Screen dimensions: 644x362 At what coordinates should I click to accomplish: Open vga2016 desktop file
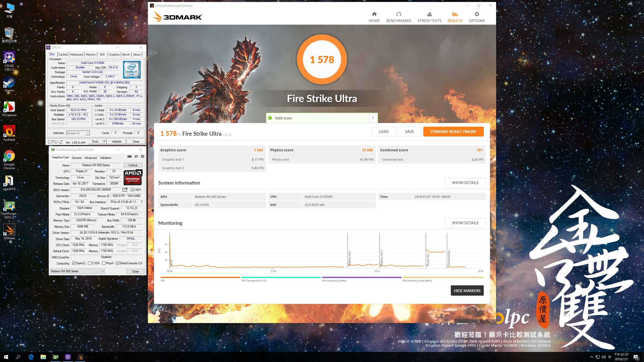click(9, 183)
